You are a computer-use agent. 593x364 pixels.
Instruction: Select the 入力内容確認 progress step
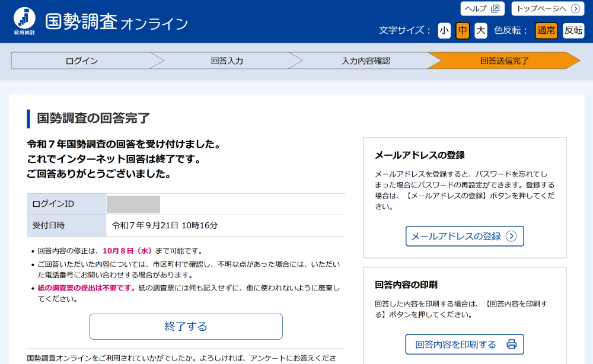[x=366, y=60]
